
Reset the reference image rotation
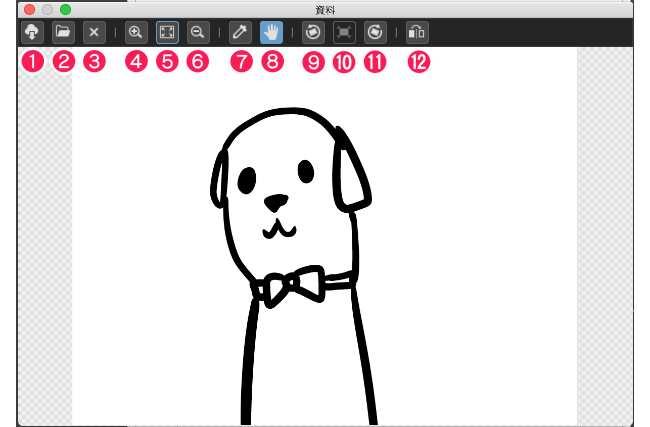(x=344, y=31)
